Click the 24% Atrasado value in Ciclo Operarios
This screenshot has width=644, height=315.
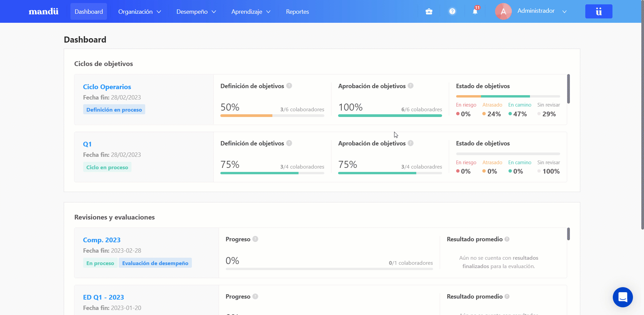pyautogui.click(x=494, y=114)
